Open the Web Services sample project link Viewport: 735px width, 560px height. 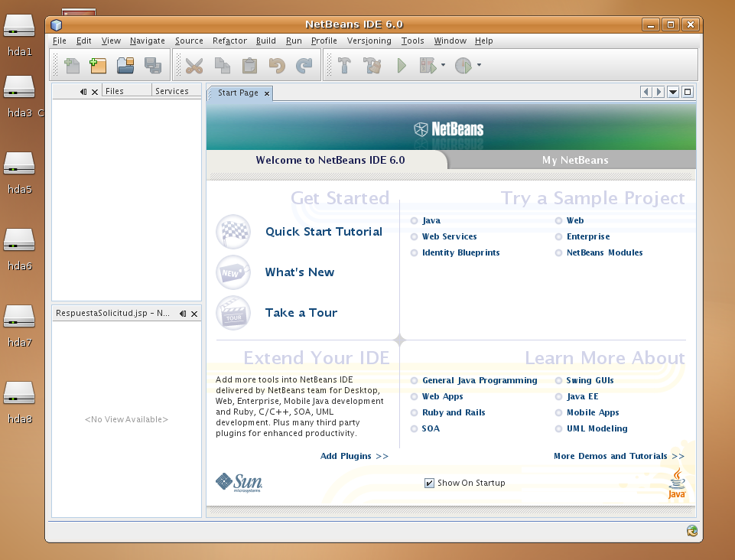(450, 236)
